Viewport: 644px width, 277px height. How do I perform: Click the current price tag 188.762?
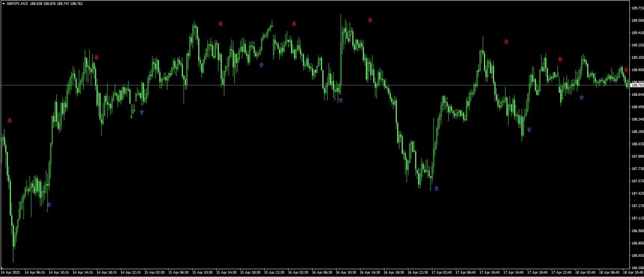(x=637, y=85)
